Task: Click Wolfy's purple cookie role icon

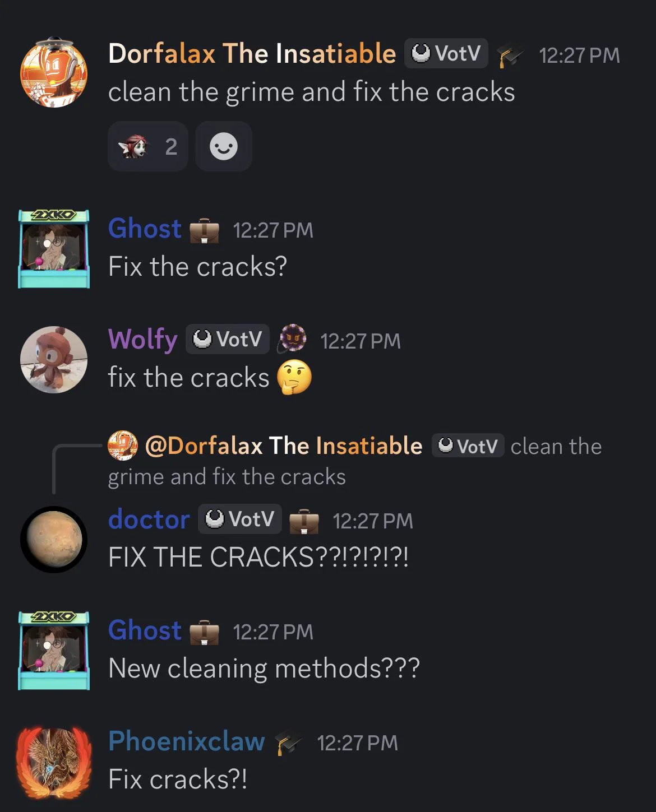Action: pyautogui.click(x=293, y=339)
